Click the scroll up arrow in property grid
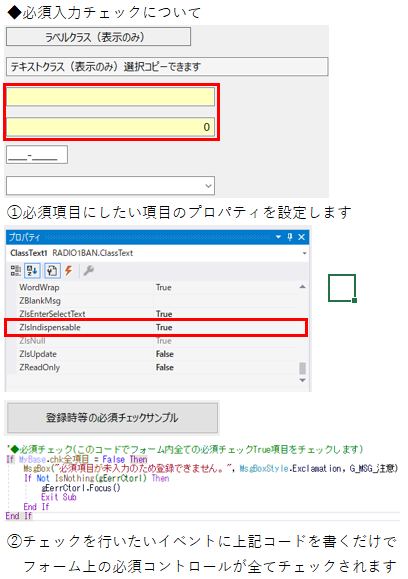Screen dimensions: 408x579 (x=302, y=287)
